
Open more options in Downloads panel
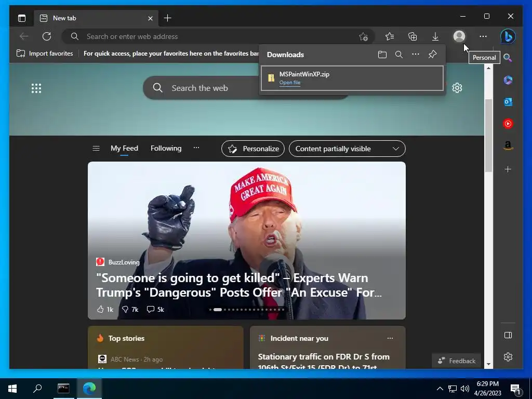(416, 54)
